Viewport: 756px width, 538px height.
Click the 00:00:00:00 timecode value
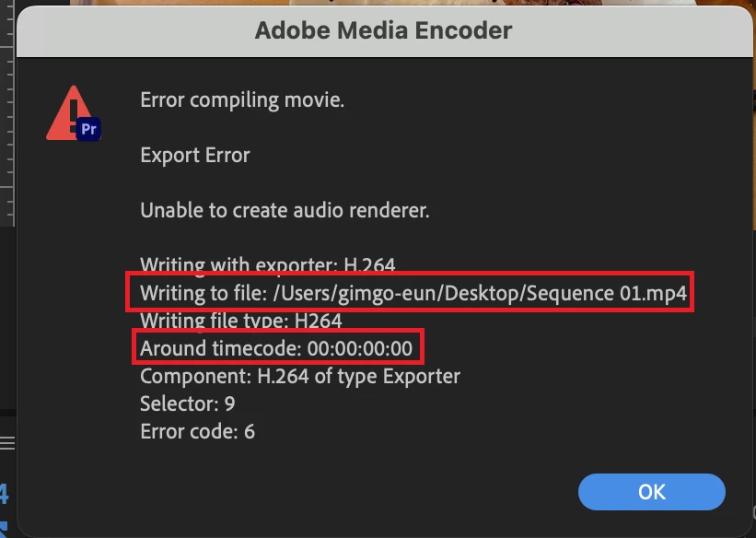pos(360,348)
